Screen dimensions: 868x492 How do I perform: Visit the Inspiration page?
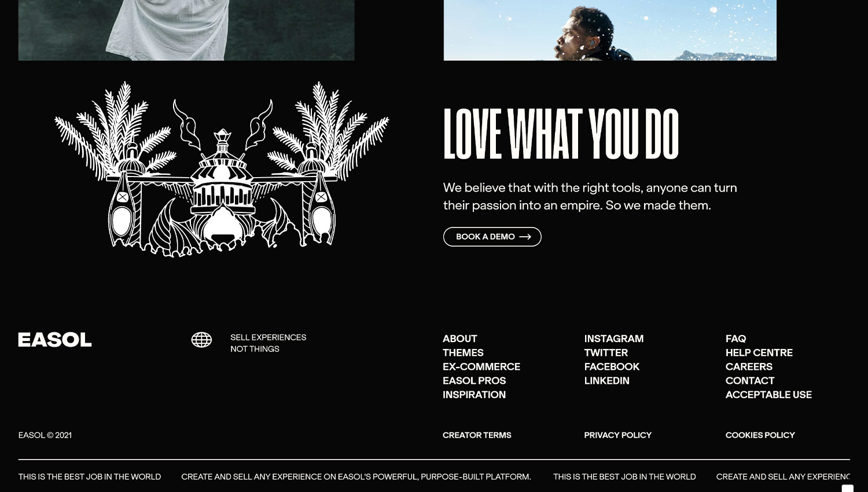click(475, 395)
